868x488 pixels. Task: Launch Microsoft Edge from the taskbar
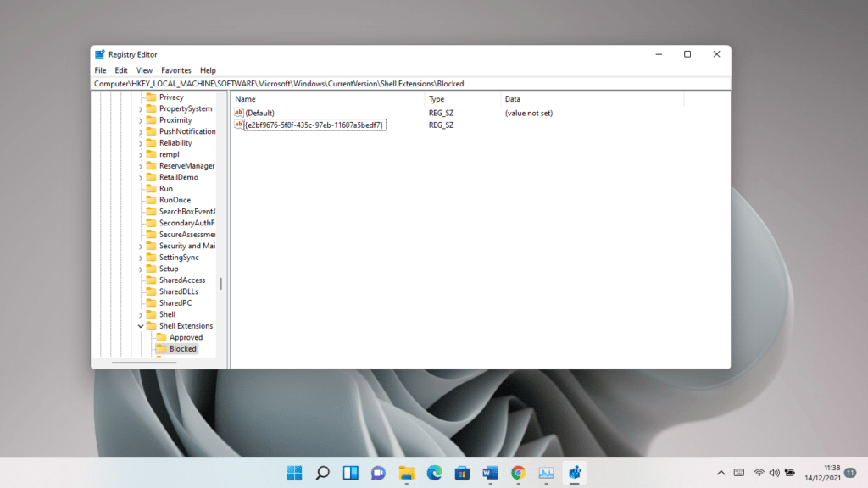[434, 474]
